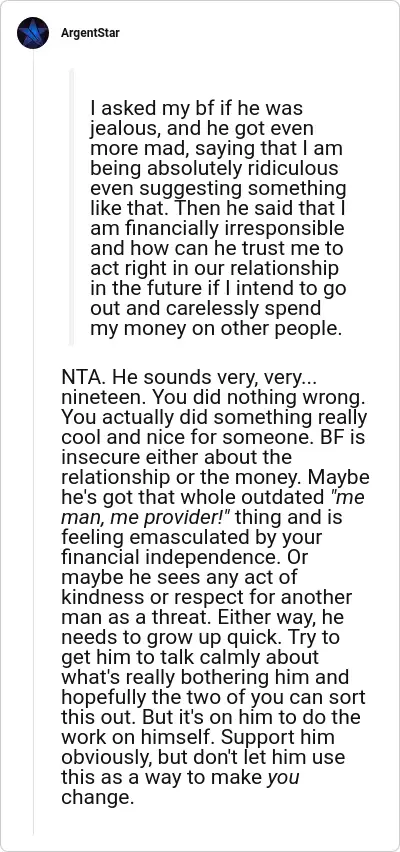
Task: Click the quoted text "being absolutely ridiculous"
Action: point(214,169)
